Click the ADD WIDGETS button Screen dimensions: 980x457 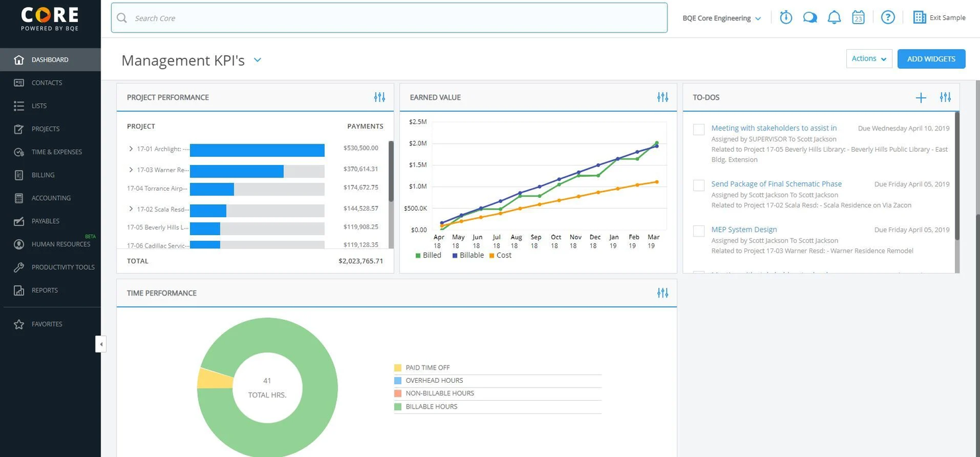(931, 58)
